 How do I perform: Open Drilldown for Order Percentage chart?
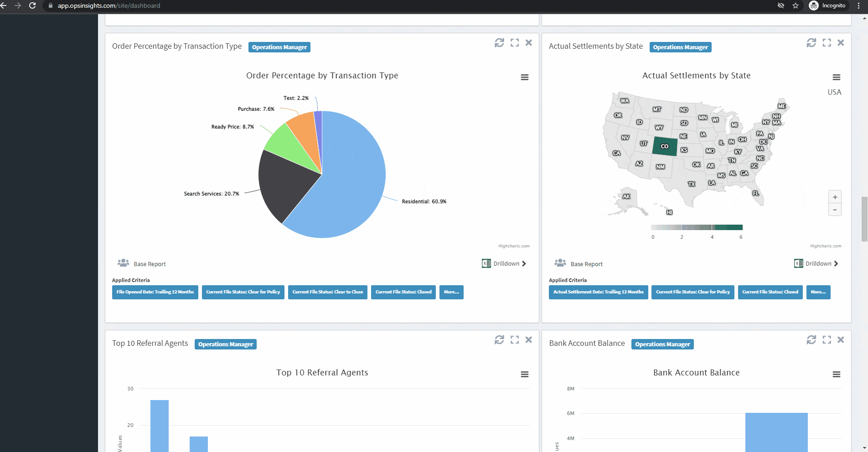point(504,264)
